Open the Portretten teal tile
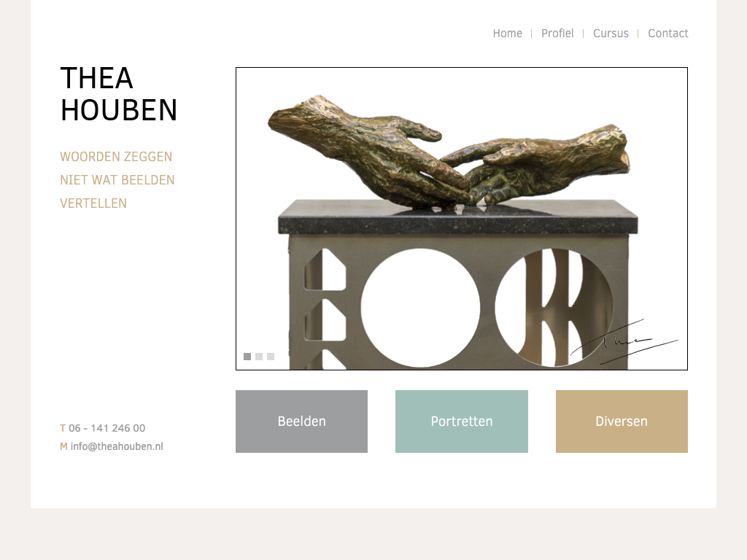 (x=462, y=421)
